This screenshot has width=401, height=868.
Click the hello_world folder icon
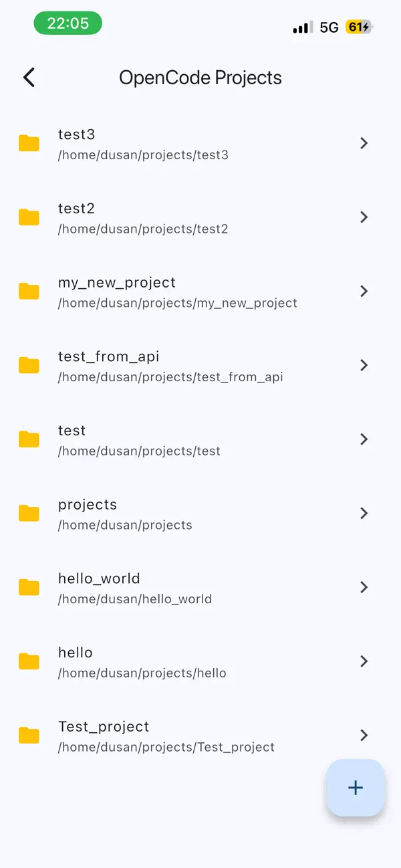pyautogui.click(x=29, y=587)
